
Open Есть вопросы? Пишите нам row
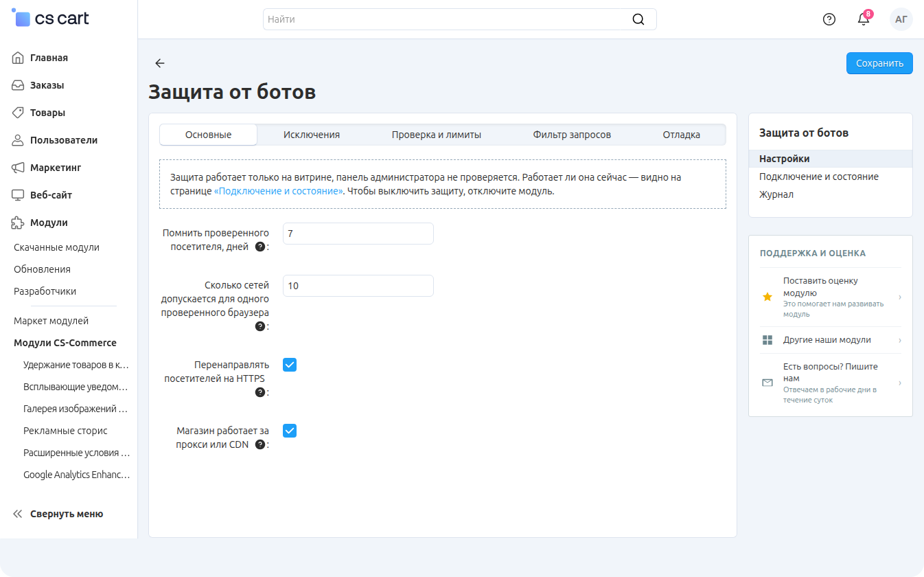831,383
